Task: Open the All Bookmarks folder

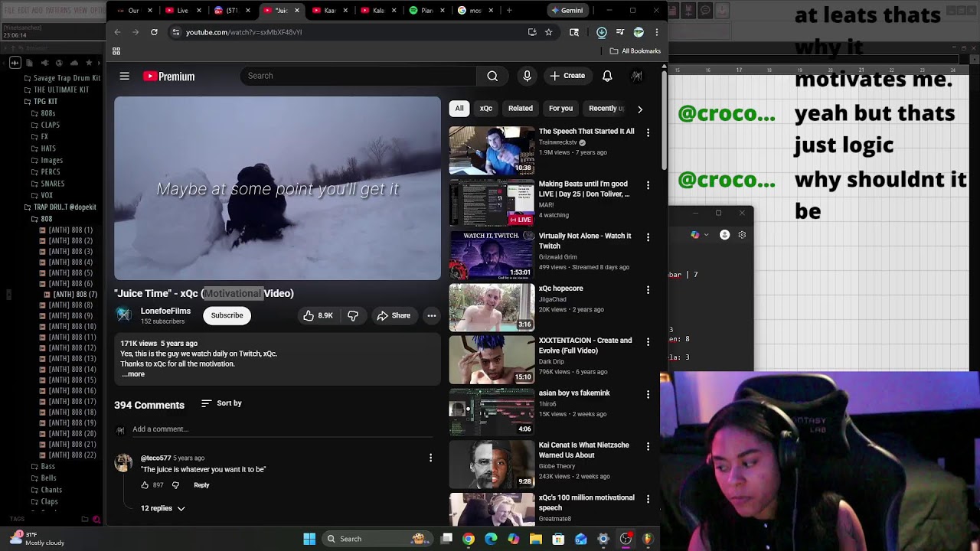Action: [635, 51]
